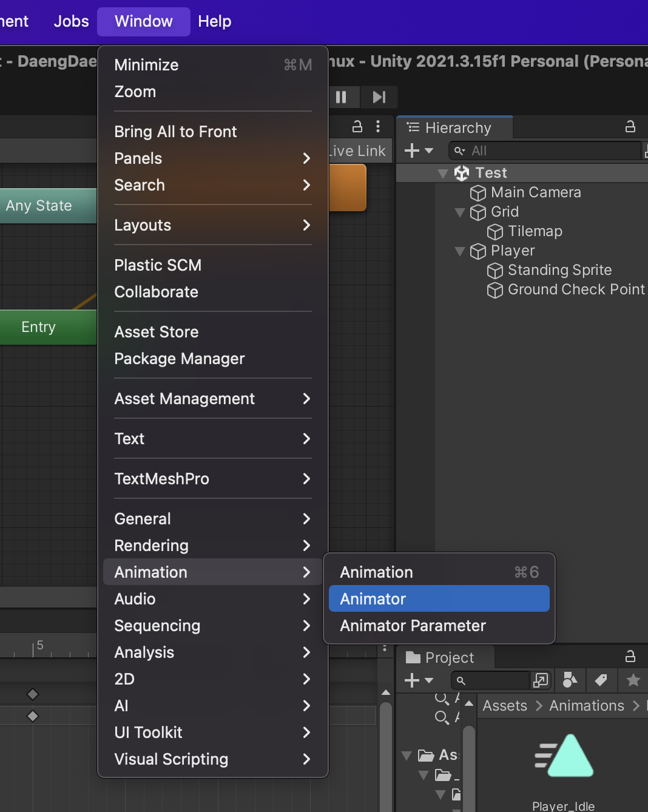
Task: Open Project create dropdown arrow
Action: (429, 680)
